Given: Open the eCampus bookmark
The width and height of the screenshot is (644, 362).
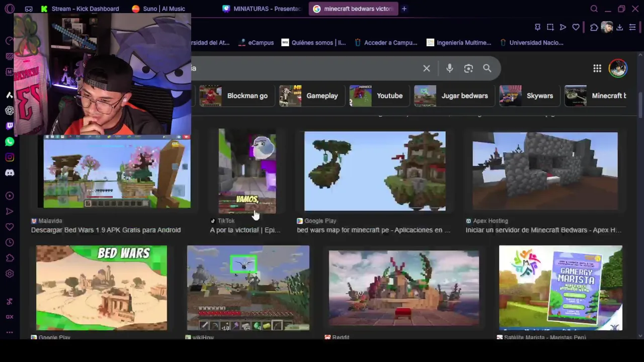Looking at the screenshot, I should tap(256, 43).
